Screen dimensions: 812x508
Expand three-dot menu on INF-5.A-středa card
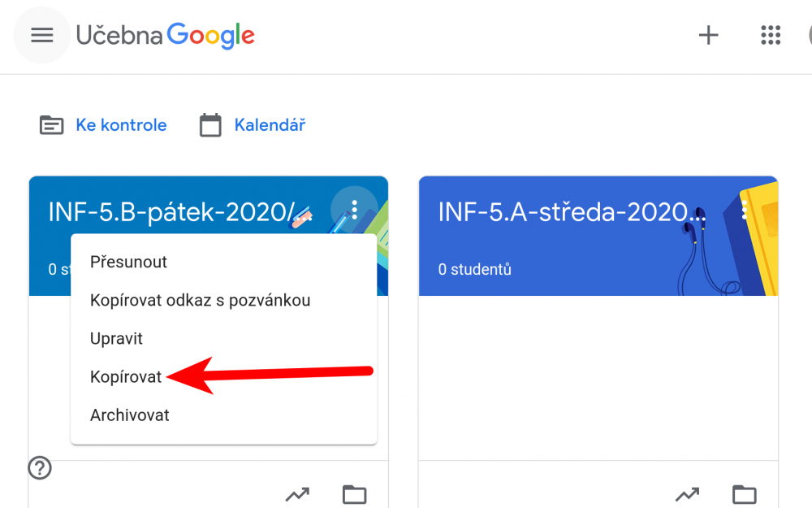coord(744,210)
